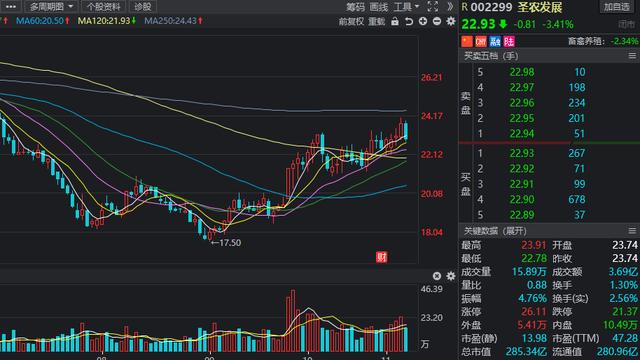
Task: Click the 前复权 adjustment option
Action: click(x=351, y=21)
